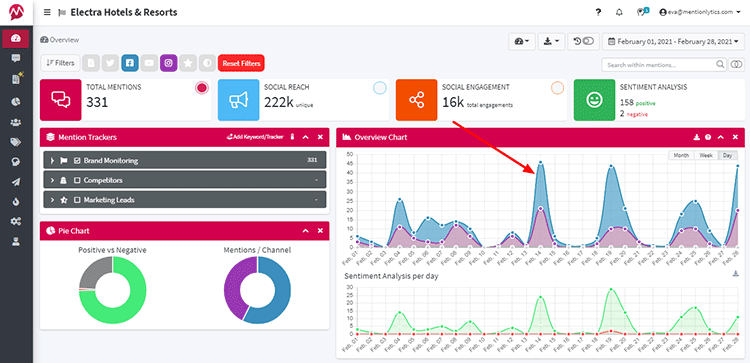Close the Mention Trackers panel

point(320,137)
